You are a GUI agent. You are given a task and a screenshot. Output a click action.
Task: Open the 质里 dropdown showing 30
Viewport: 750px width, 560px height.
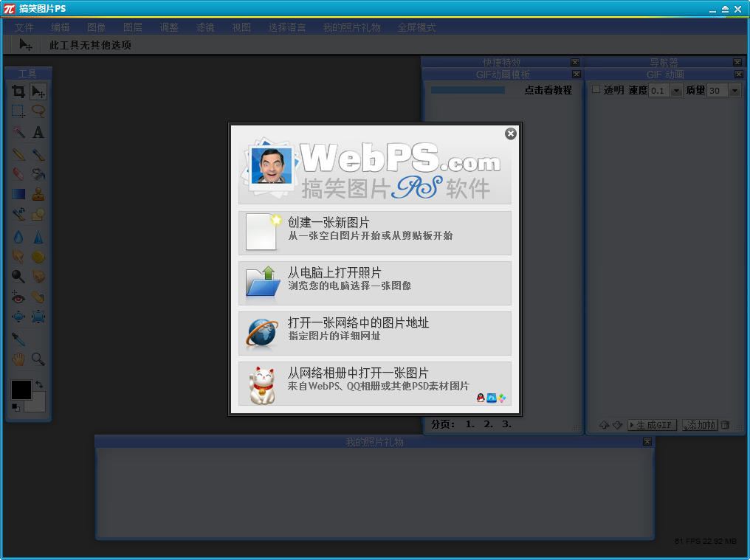tap(734, 91)
